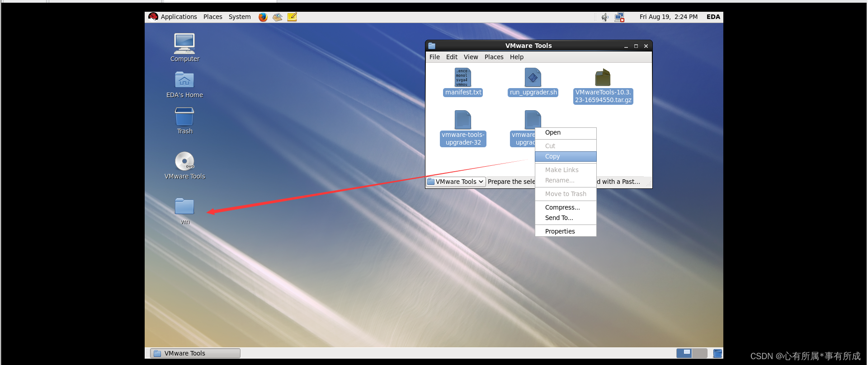
Task: Open the Applications menu
Action: (179, 17)
